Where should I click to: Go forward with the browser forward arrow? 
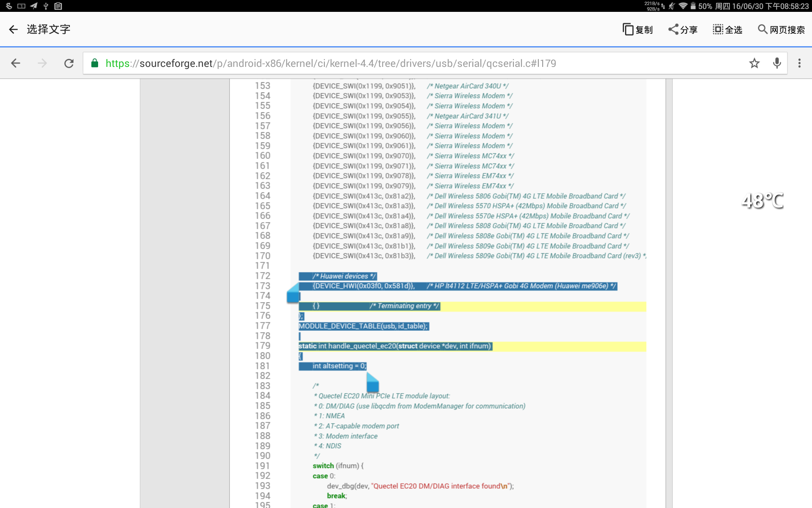coord(42,63)
